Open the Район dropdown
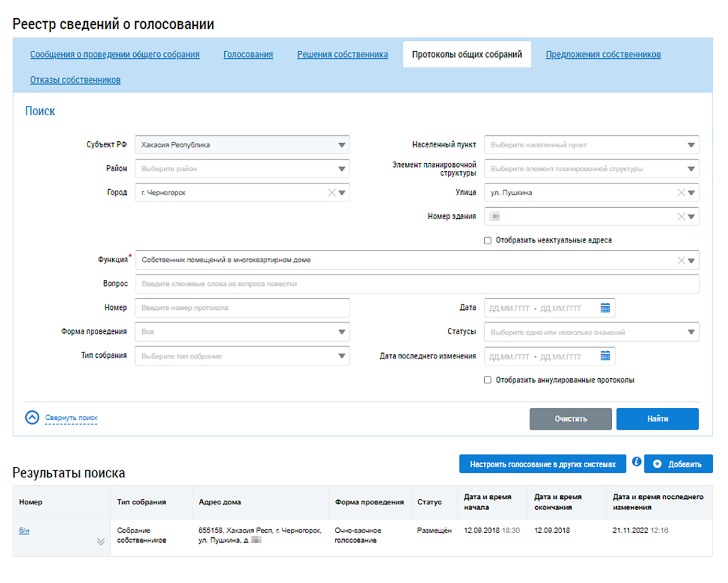728x583 pixels. [x=242, y=168]
